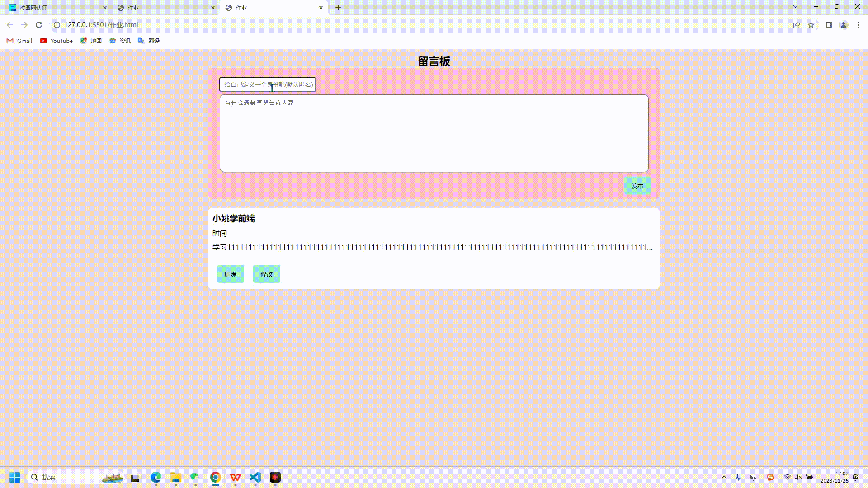Open the Chrome profile avatar

tap(843, 25)
